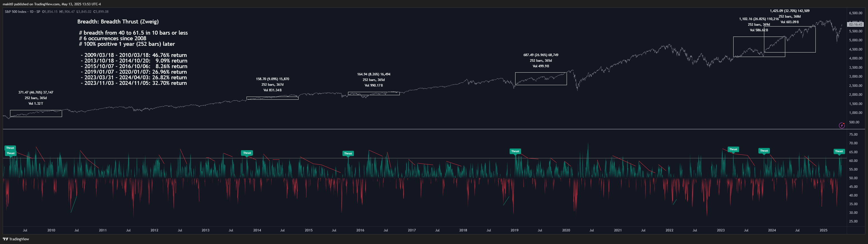Select the 2023/11/03 32.70% return line

134,83
